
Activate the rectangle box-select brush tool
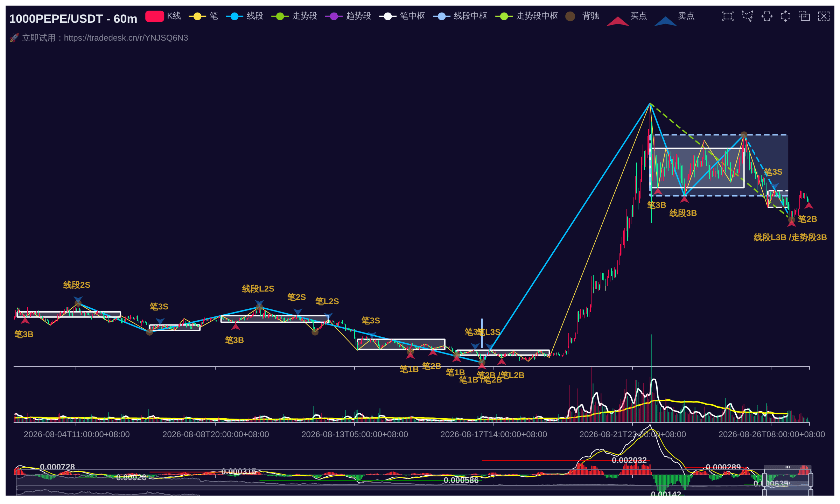[x=728, y=16]
